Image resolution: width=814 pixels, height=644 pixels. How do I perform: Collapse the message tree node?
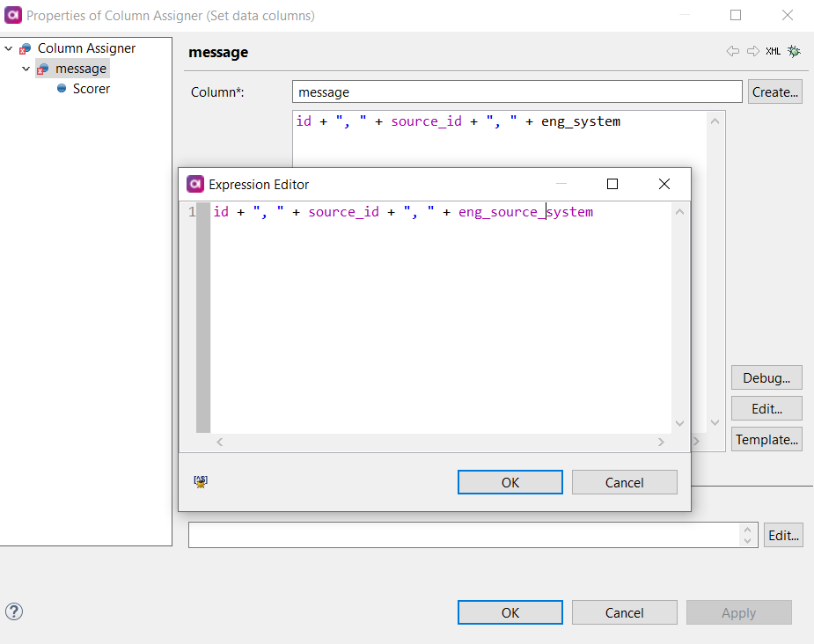pos(26,69)
